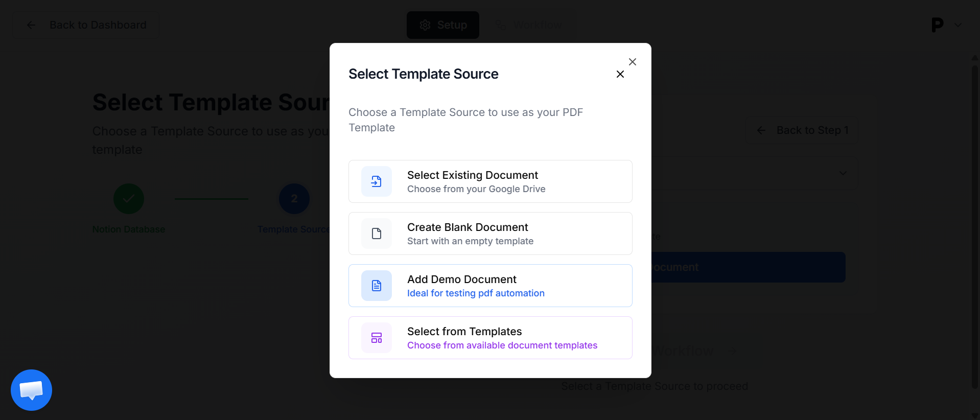Switch to the Workflow tab
This screenshot has height=420, width=980.
pyautogui.click(x=529, y=25)
